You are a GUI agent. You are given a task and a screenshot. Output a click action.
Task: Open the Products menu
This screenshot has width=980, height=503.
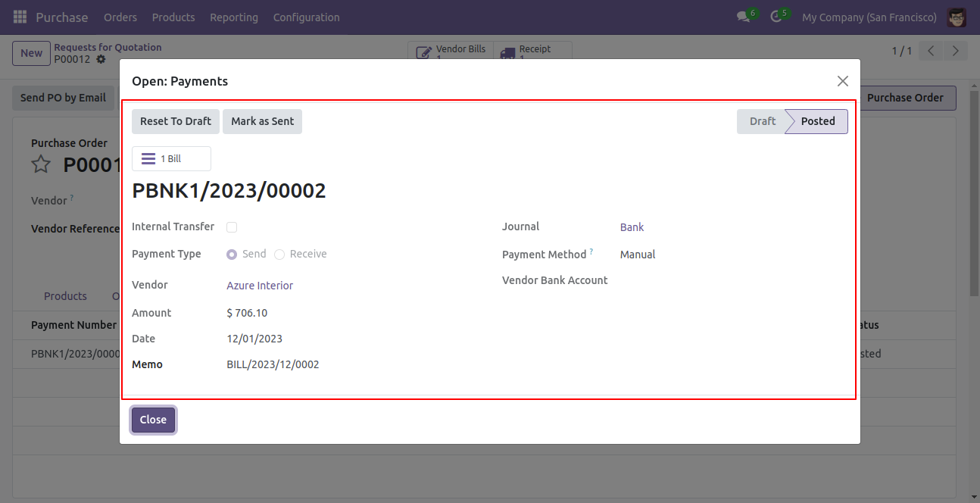(x=173, y=17)
